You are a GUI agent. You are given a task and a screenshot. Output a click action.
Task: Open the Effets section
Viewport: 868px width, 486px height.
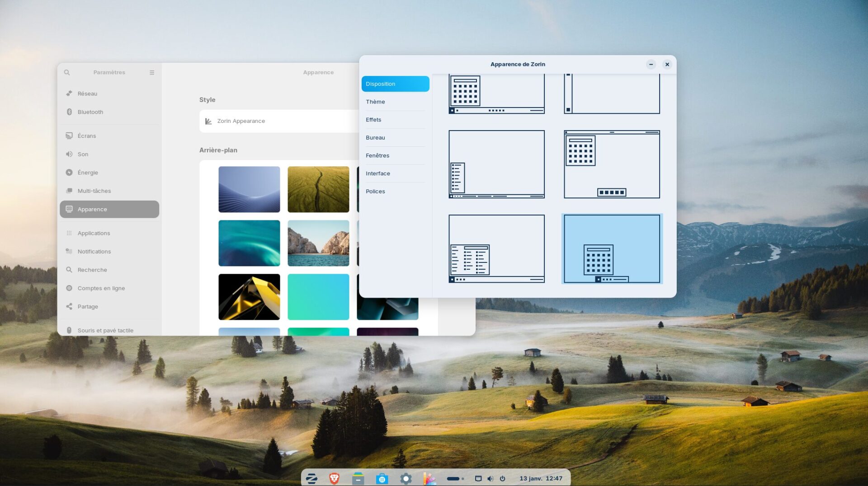(x=373, y=120)
